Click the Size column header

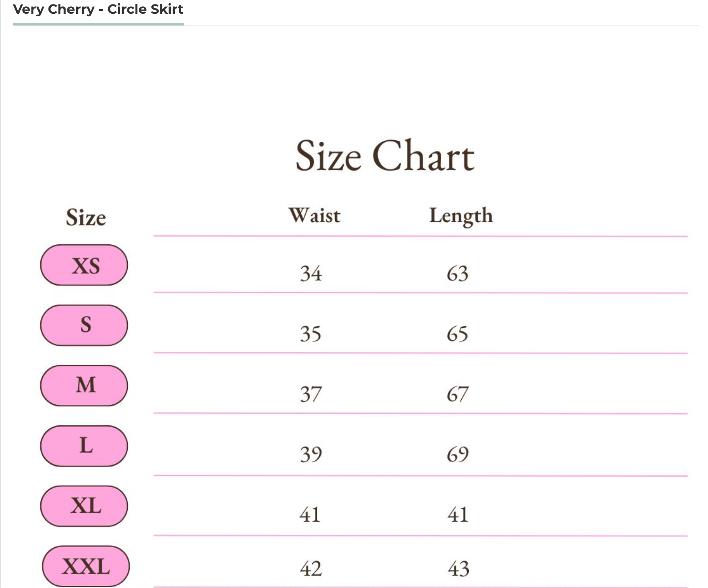point(86,217)
